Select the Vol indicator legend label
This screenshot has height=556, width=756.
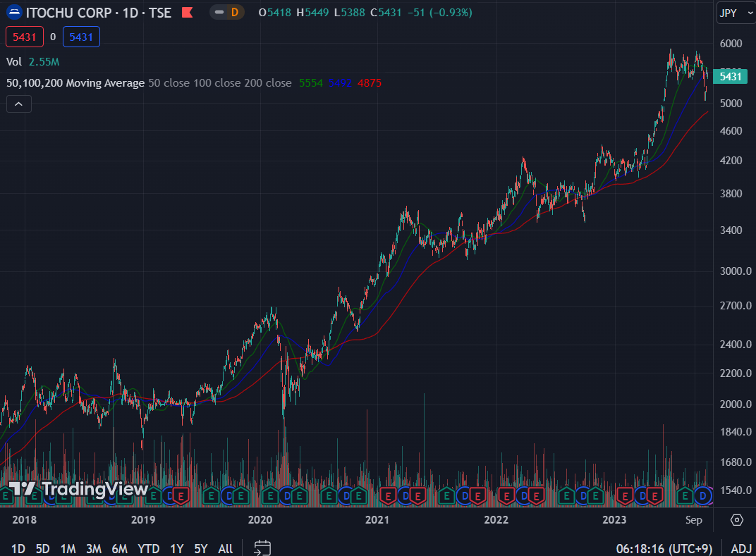click(14, 62)
